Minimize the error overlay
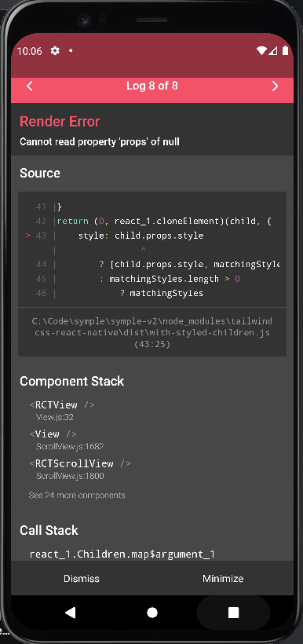The width and height of the screenshot is (303, 644). pyautogui.click(x=223, y=578)
